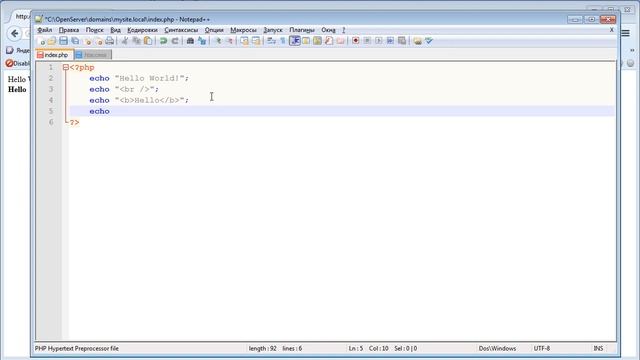
Task: Click the Paste clipboard icon
Action: click(148, 41)
